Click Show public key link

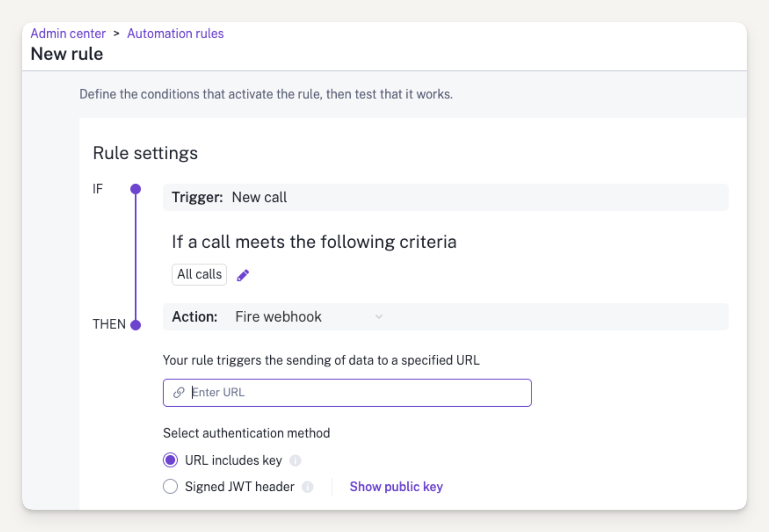point(396,486)
